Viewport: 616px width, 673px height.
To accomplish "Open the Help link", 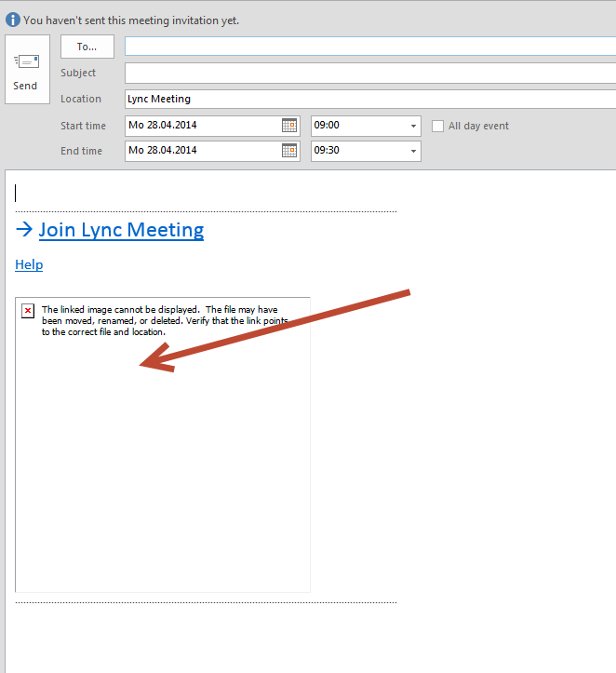I will click(x=29, y=264).
